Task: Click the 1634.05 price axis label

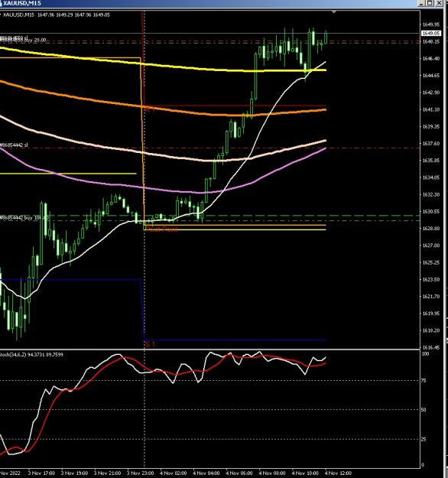Action: [x=431, y=177]
